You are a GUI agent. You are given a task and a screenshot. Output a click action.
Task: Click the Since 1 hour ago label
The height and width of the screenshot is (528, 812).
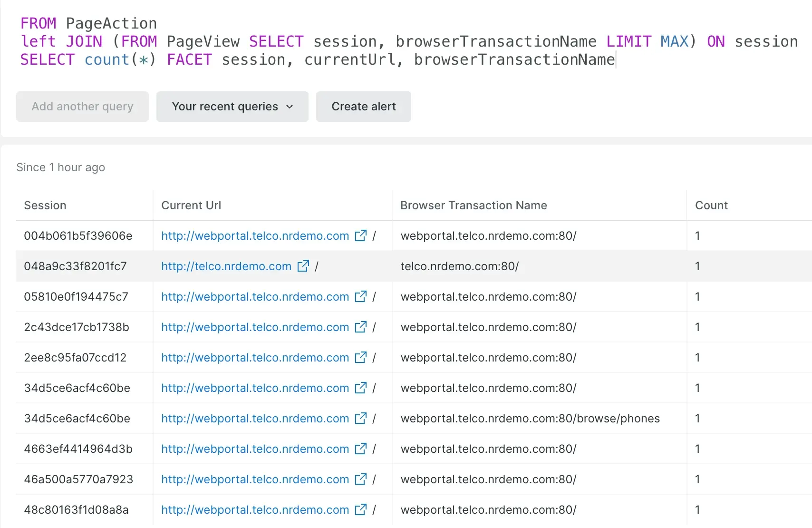click(60, 167)
